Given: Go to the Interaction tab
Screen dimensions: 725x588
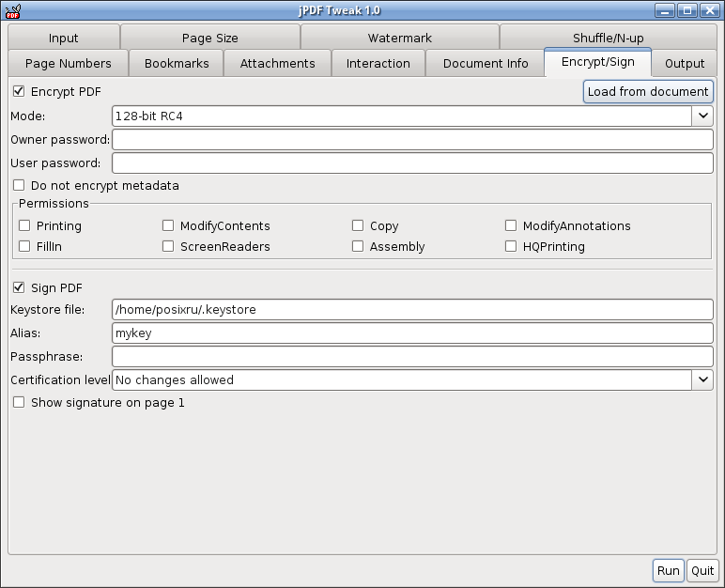Looking at the screenshot, I should coord(378,63).
